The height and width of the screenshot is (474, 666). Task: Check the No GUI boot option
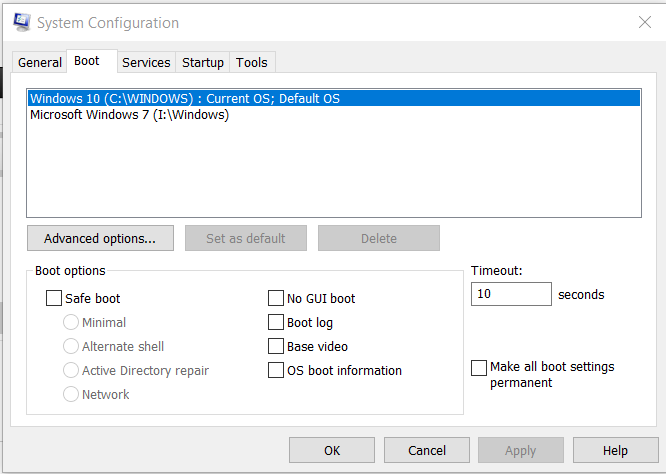coord(276,298)
